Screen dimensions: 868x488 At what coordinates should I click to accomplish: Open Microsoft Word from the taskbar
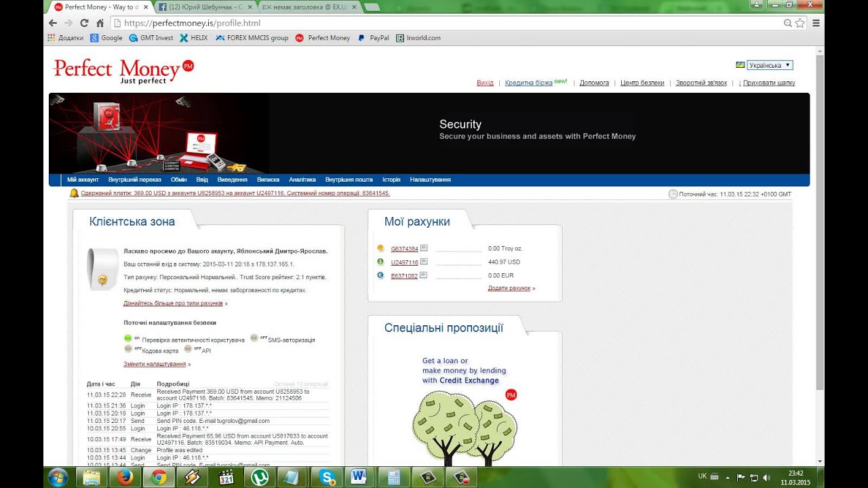pyautogui.click(x=359, y=477)
